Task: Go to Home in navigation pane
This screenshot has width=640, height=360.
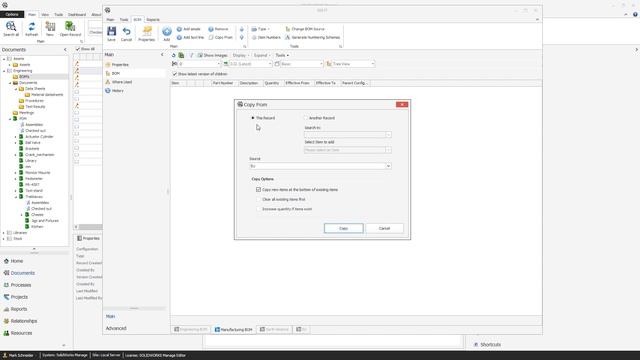Action: (13, 261)
